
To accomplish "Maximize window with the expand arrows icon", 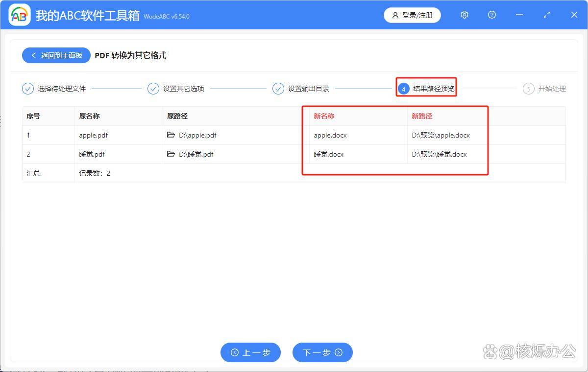I will [547, 15].
